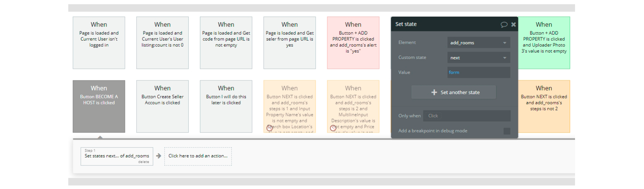Delete the Step 1 action
Image resolution: width=644 pixels, height=189 pixels.
[x=144, y=162]
